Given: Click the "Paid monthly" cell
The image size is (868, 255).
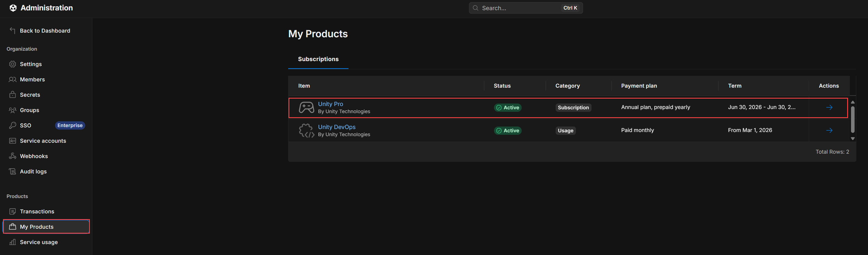Looking at the screenshot, I should pos(638,130).
